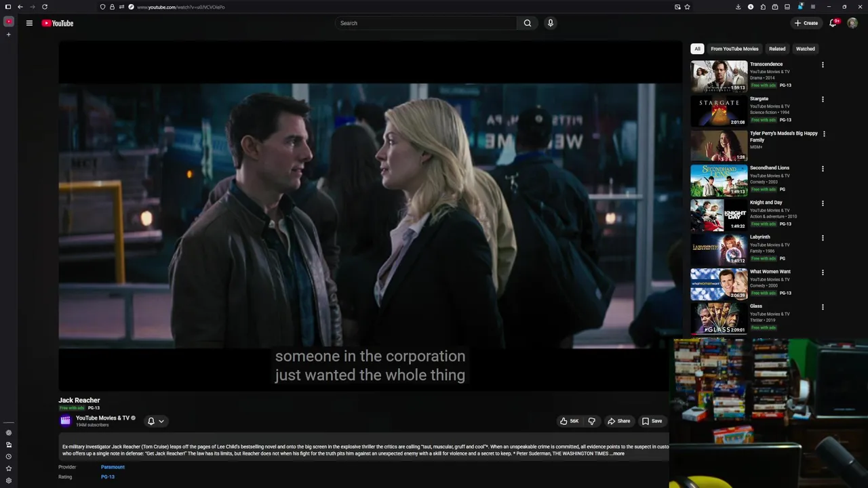The height and width of the screenshot is (488, 868).
Task: Save the video to a playlist
Action: tap(652, 421)
